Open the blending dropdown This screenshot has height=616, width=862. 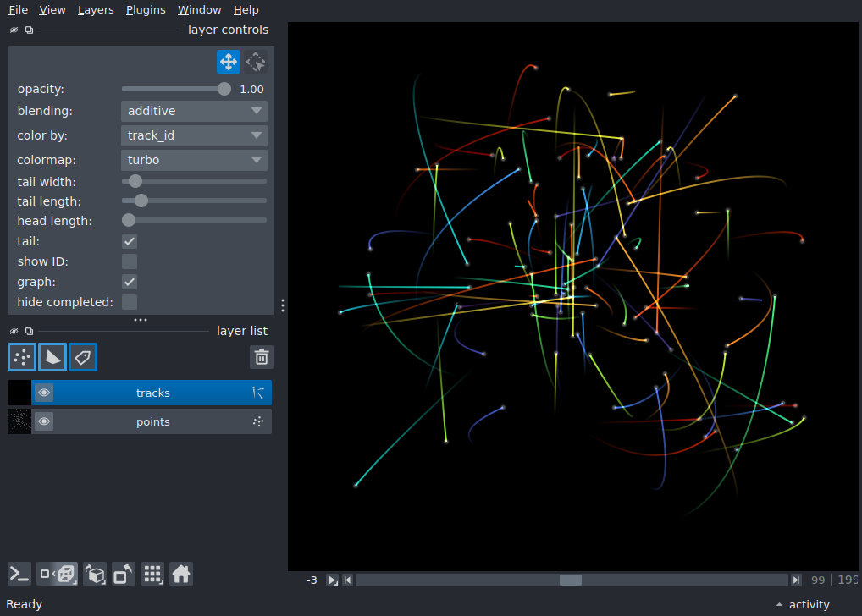194,111
